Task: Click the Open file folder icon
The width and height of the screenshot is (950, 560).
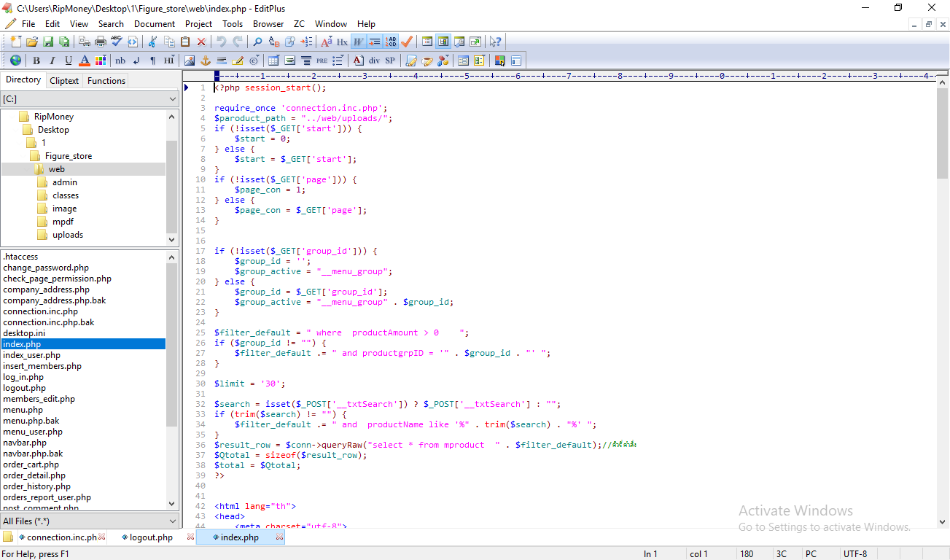Action: [32, 42]
